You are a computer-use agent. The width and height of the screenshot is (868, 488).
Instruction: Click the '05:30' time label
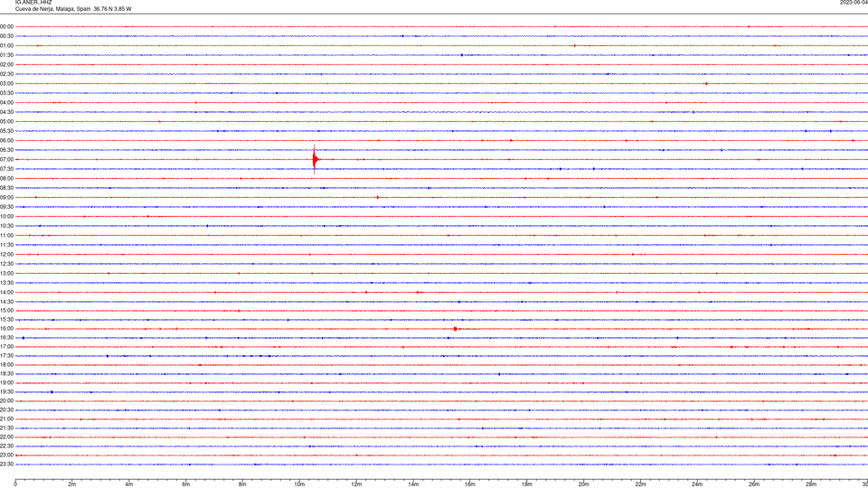coord(6,131)
